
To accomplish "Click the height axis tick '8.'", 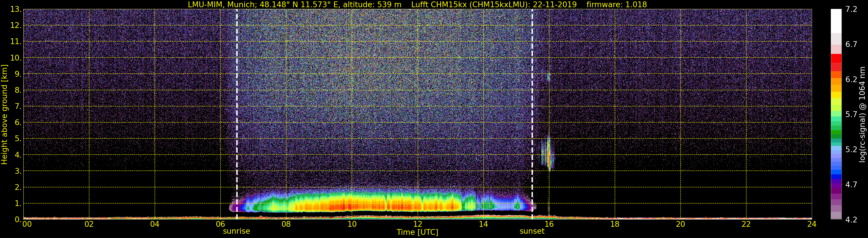I will 18,90.
